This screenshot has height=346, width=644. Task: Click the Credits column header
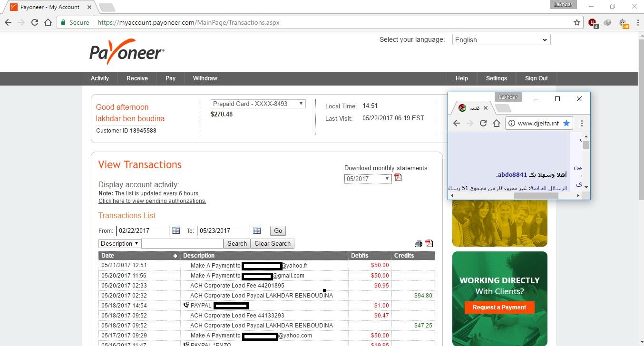413,256
